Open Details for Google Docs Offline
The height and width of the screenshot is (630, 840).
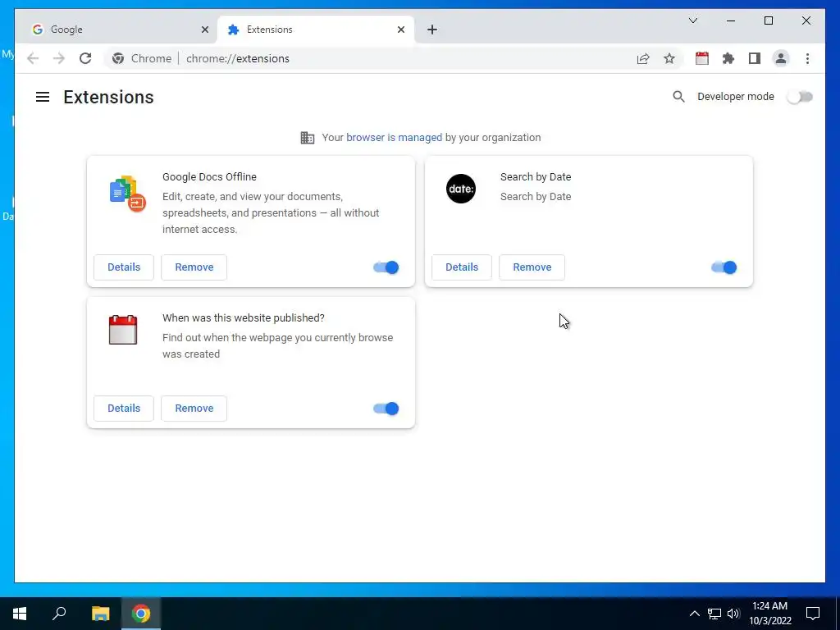point(124,267)
